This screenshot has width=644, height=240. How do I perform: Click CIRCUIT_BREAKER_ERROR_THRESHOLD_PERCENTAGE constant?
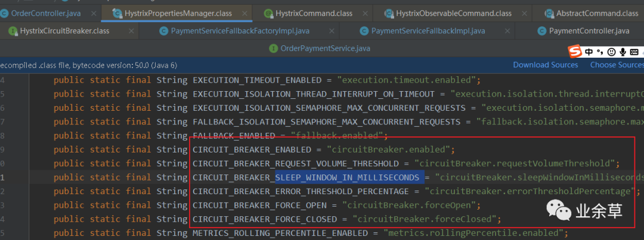tap(301, 192)
